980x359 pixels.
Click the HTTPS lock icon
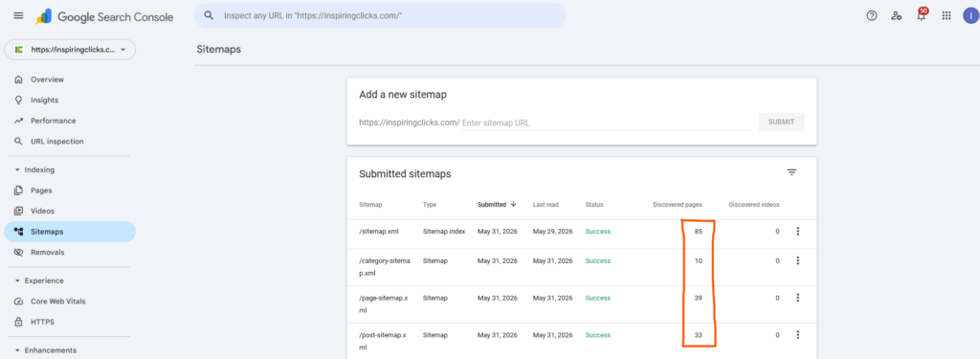tap(18, 322)
